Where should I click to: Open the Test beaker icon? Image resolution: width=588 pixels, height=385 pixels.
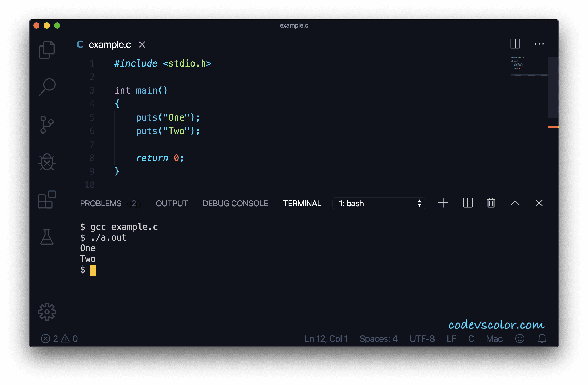[x=47, y=237]
